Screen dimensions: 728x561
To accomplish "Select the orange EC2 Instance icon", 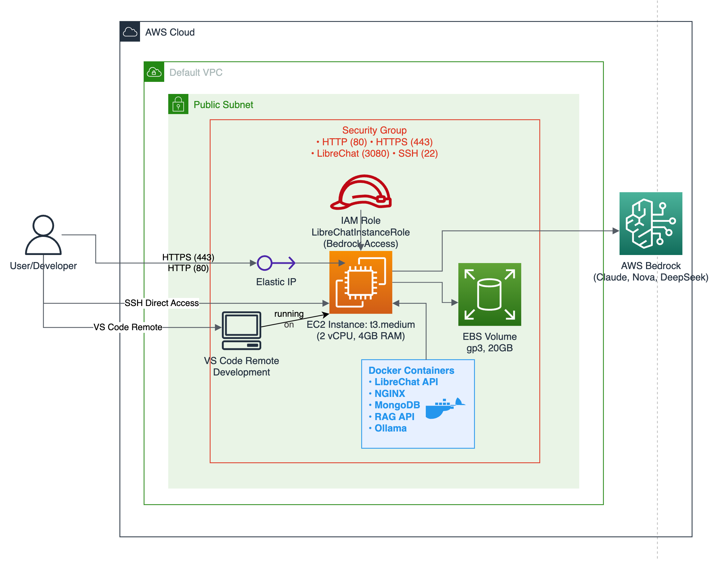I will click(361, 283).
